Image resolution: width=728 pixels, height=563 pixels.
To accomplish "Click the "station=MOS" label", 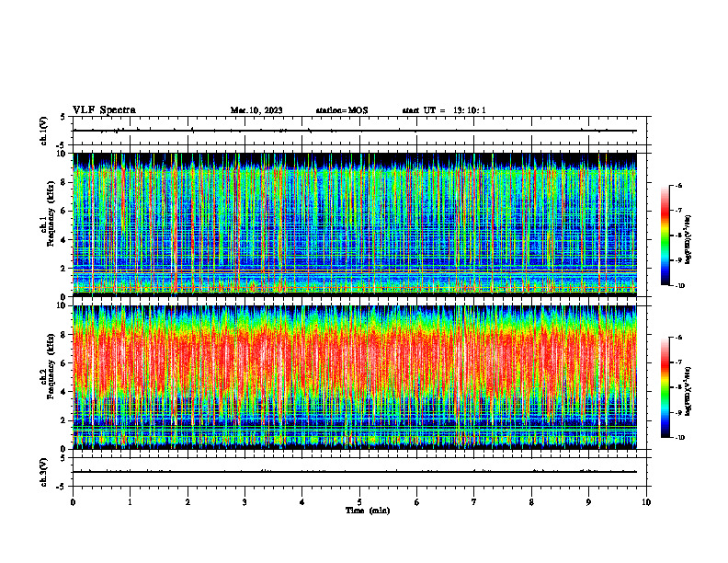I will pos(342,110).
